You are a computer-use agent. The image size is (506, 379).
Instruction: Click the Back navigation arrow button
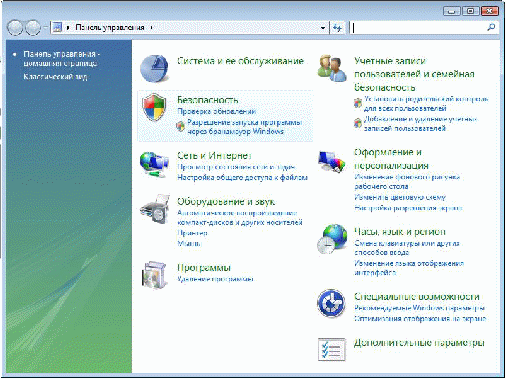[15, 28]
